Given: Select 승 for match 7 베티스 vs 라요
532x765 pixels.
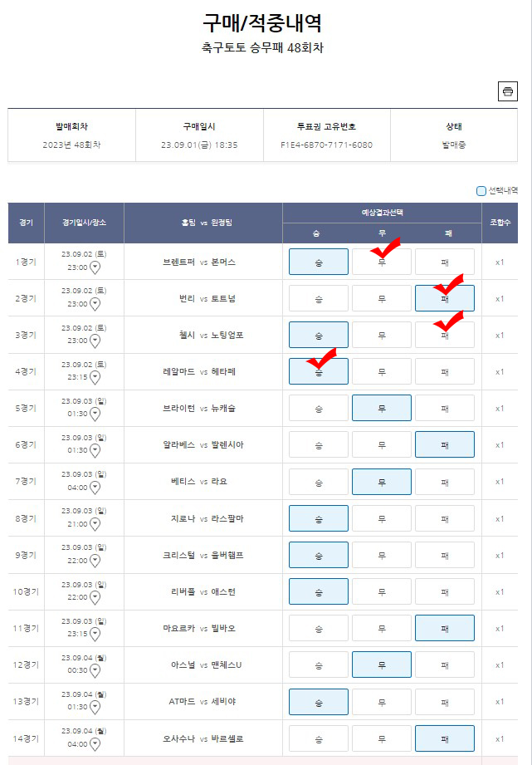Looking at the screenshot, I should [x=319, y=482].
